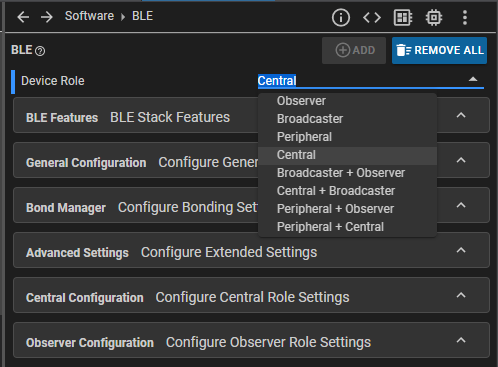Image resolution: width=498 pixels, height=367 pixels.
Task: Show generated code files icon
Action: click(372, 17)
